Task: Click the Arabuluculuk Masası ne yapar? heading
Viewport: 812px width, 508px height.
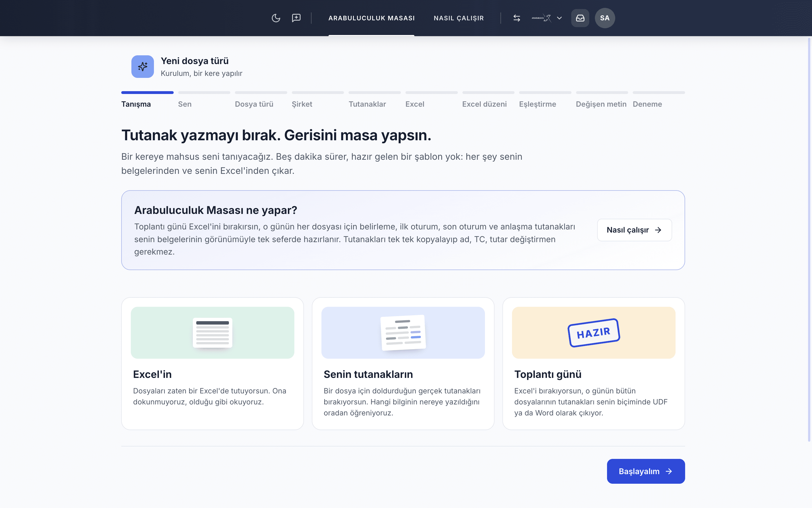Action: point(216,210)
